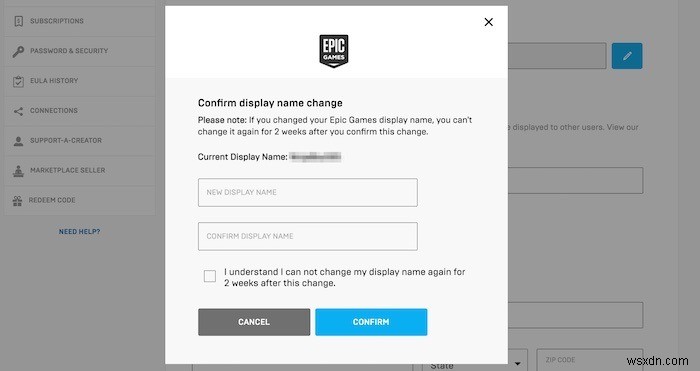Click the Epic Games logo
700x371 pixels.
(334, 51)
